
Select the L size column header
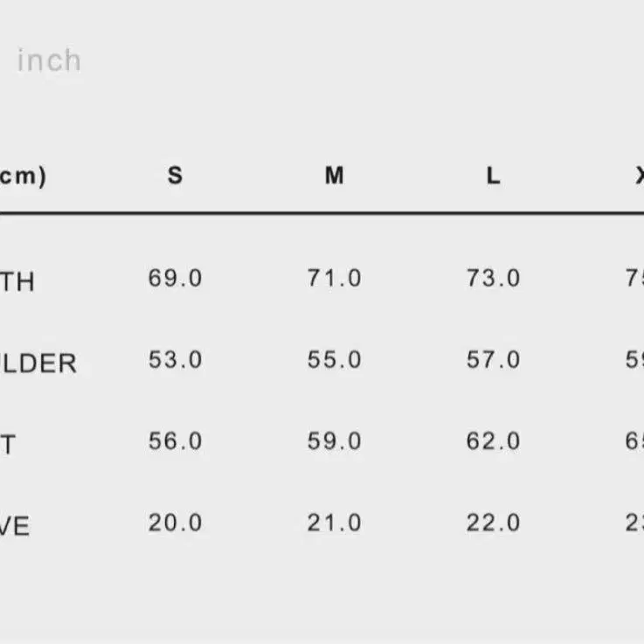pyautogui.click(x=494, y=176)
